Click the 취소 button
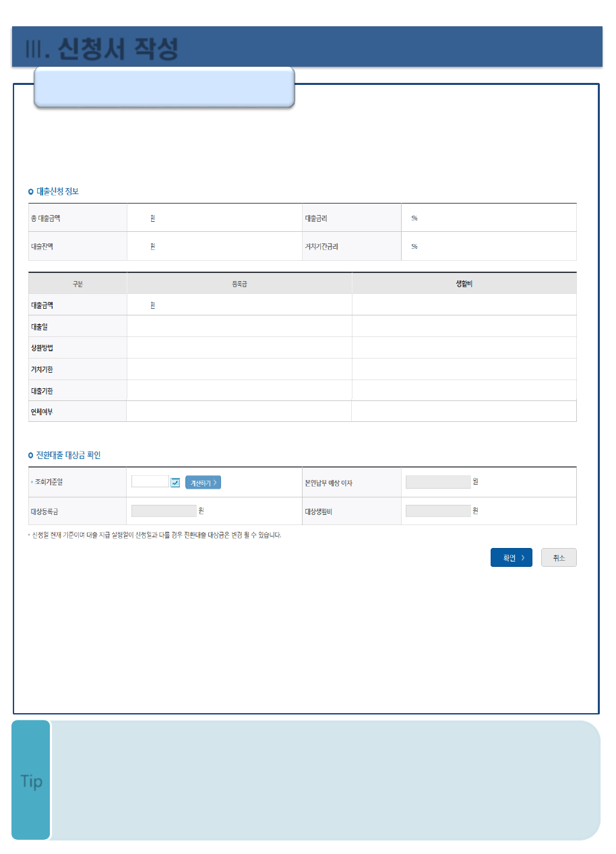Viewport: 616px width, 854px height. point(559,557)
